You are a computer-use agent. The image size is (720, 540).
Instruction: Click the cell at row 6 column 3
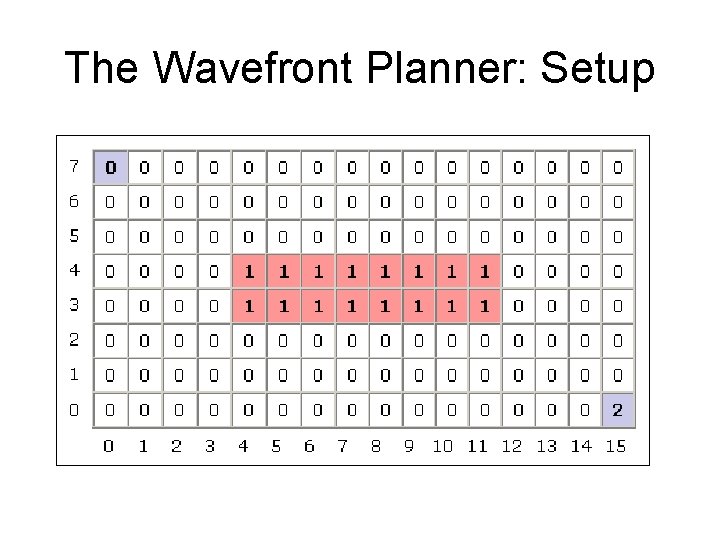point(213,201)
